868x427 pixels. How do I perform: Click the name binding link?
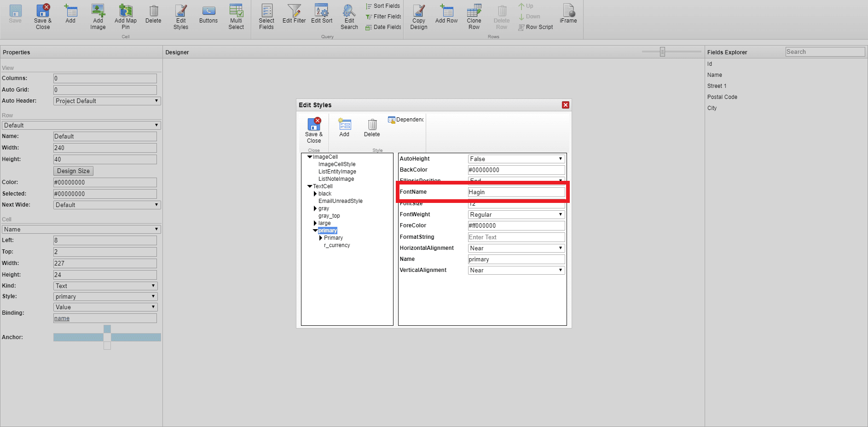[x=62, y=318]
